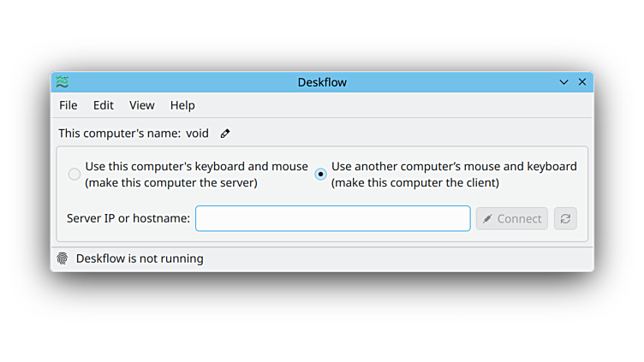Screen dimensions: 644x362
Task: Click the 'Deskflow is not running' status text
Action: [140, 258]
